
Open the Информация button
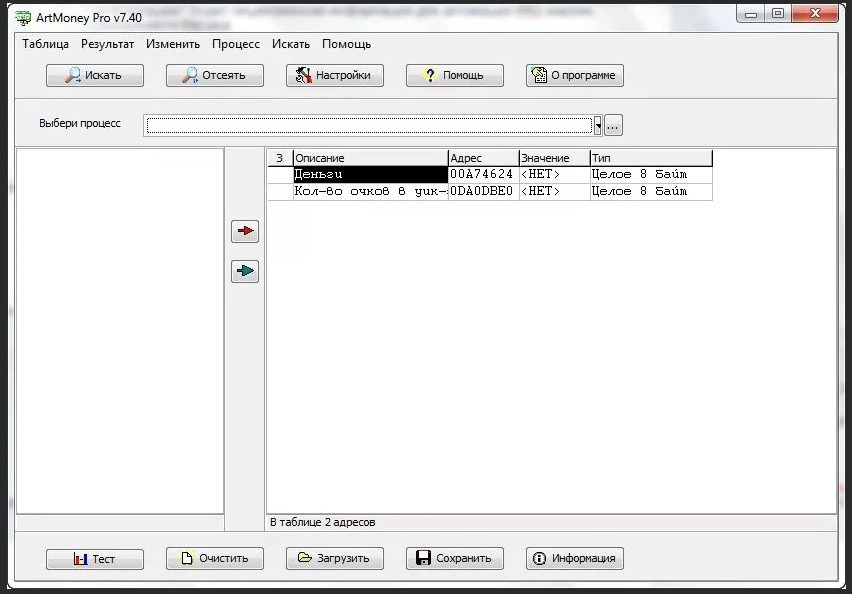(x=575, y=558)
